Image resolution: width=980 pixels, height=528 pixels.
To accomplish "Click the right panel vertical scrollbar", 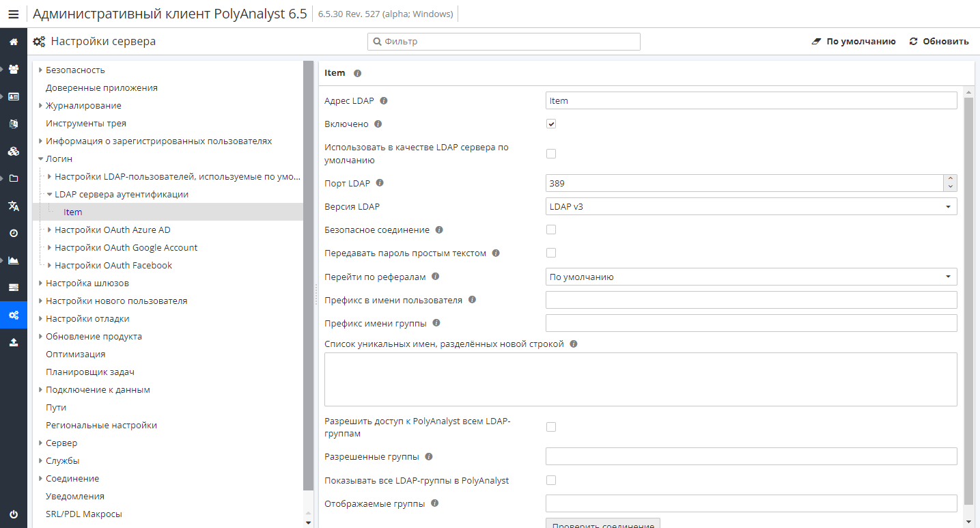I will 968,301.
